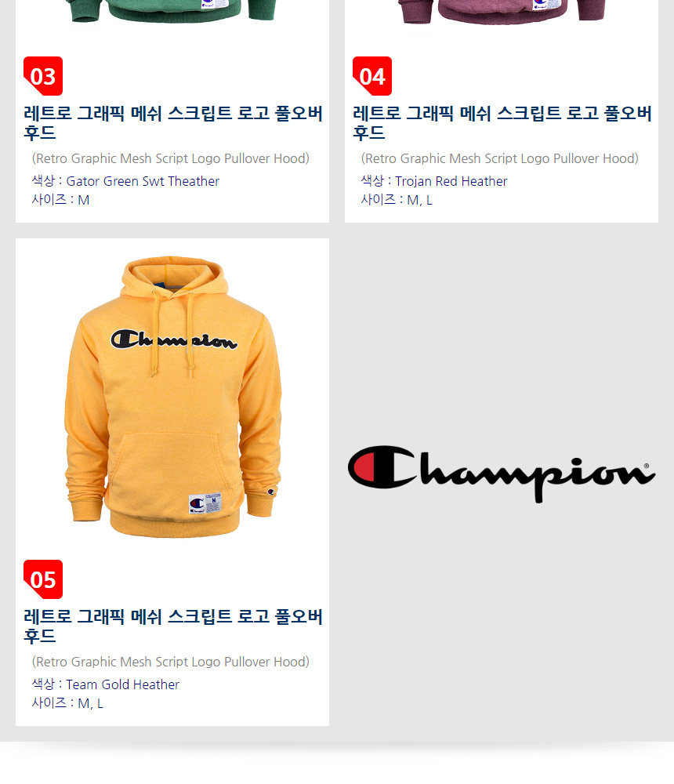This screenshot has height=784, width=674.
Task: Open product 04 Korean title link
Action: point(502,122)
